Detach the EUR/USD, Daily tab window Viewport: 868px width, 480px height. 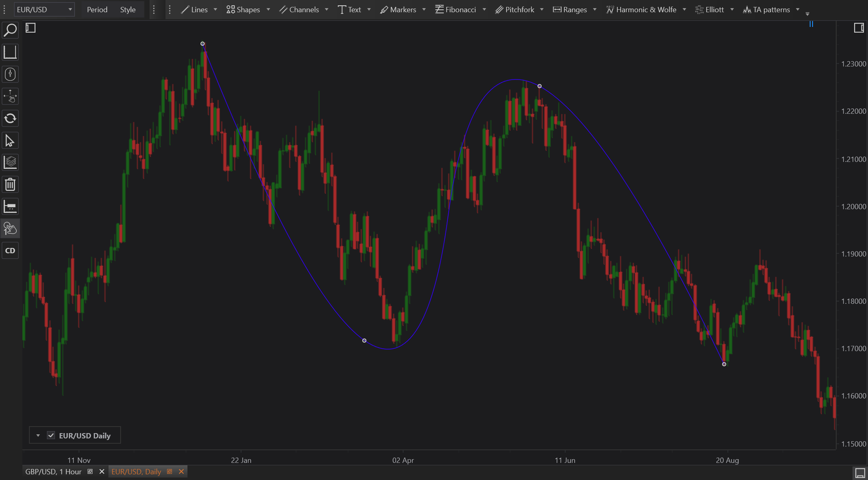(x=170, y=471)
